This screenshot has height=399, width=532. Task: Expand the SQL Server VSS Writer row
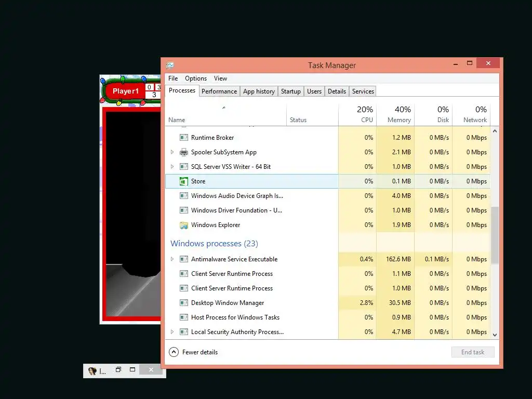tap(172, 167)
